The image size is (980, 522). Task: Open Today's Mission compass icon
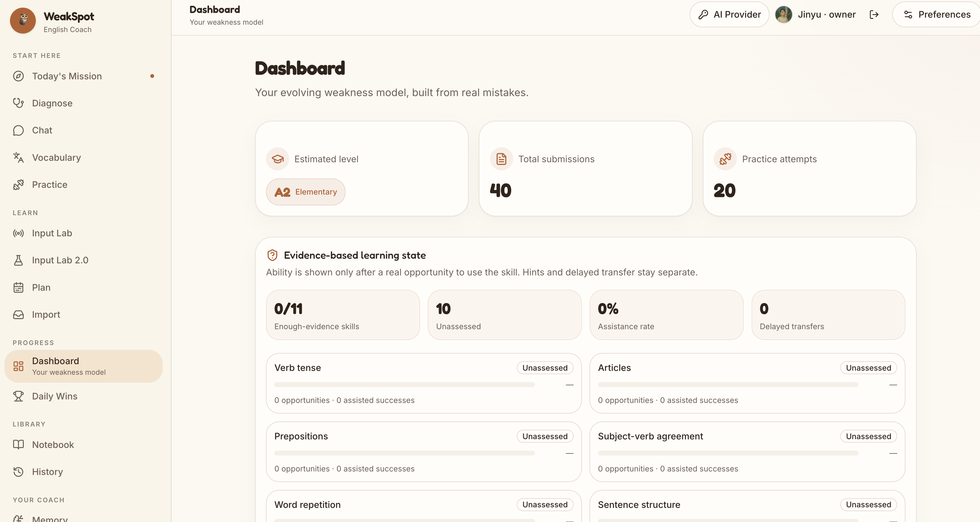(18, 76)
